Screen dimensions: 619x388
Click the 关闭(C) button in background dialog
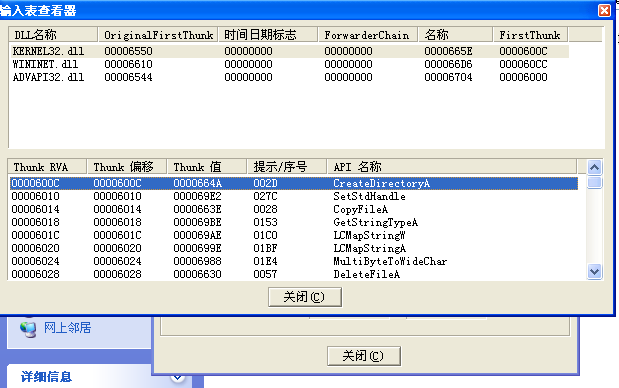[x=364, y=356]
